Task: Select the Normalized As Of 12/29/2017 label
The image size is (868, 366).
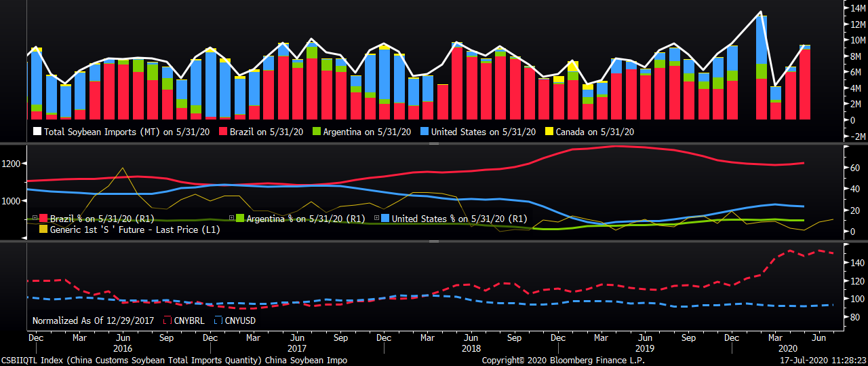Action: 94,321
